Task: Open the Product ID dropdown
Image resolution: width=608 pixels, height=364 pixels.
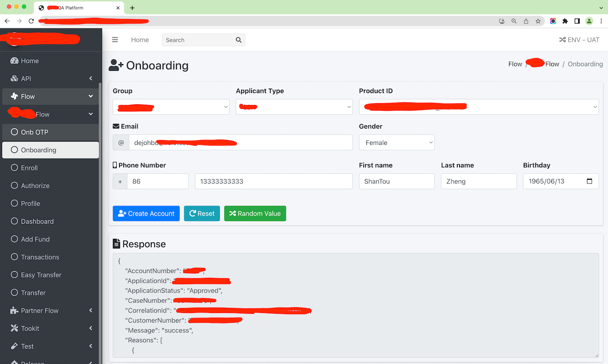Action: click(479, 107)
